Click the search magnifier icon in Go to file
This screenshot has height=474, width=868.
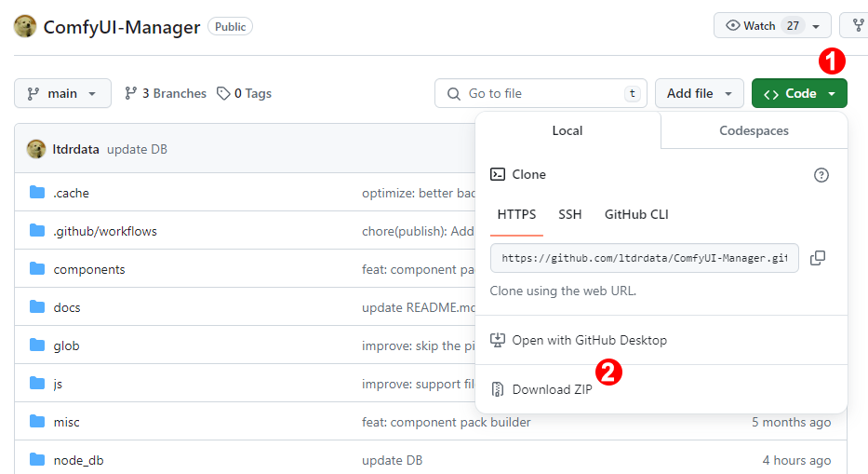pos(453,94)
